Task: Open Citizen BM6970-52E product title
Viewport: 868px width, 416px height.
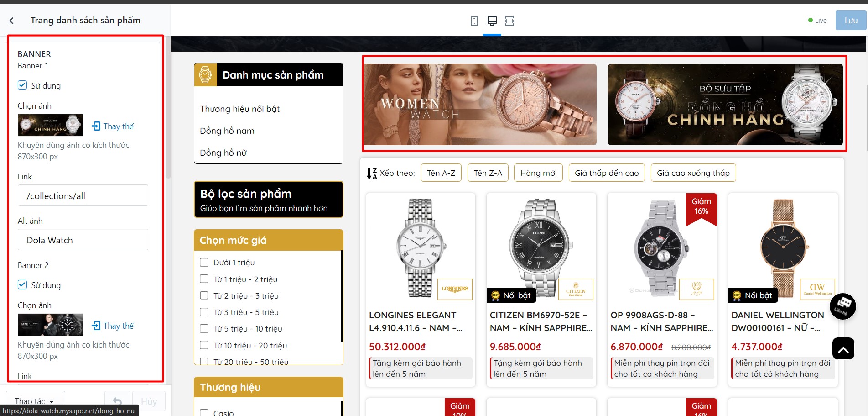Action: pyautogui.click(x=541, y=321)
